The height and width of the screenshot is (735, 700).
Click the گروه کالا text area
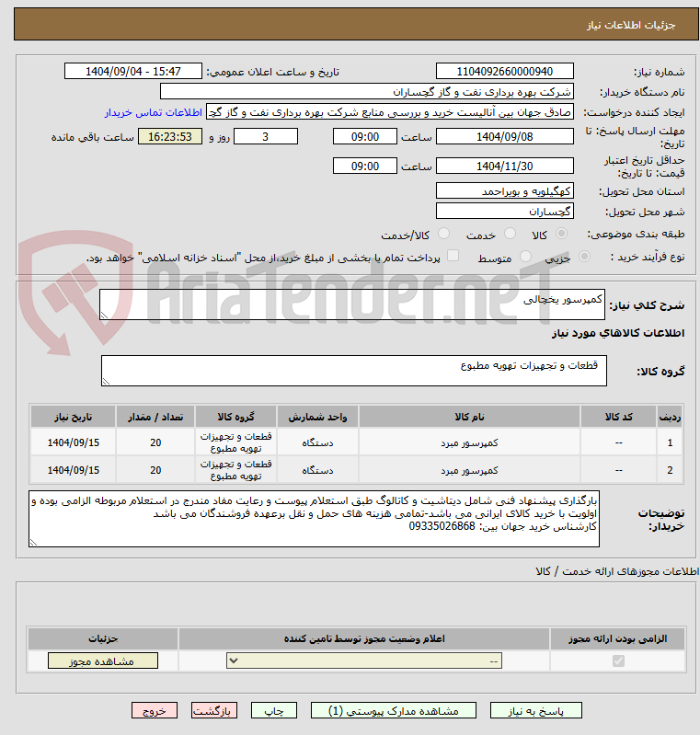point(354,371)
